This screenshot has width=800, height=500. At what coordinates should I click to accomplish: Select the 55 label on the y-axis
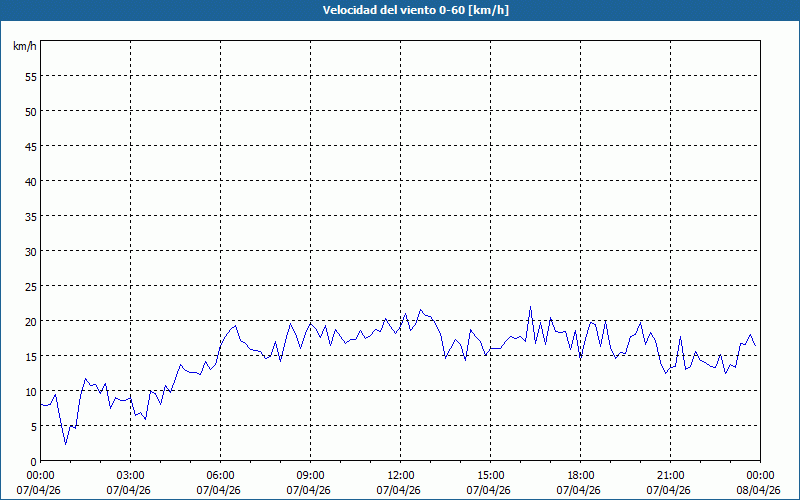pos(30,76)
